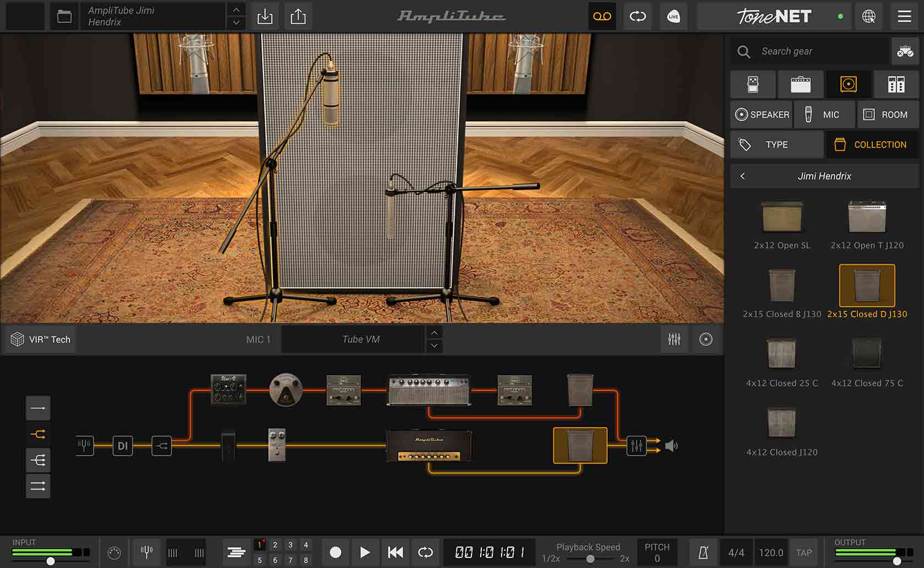The height and width of the screenshot is (568, 924).
Task: Open ToneNET panel
Action: [774, 17]
